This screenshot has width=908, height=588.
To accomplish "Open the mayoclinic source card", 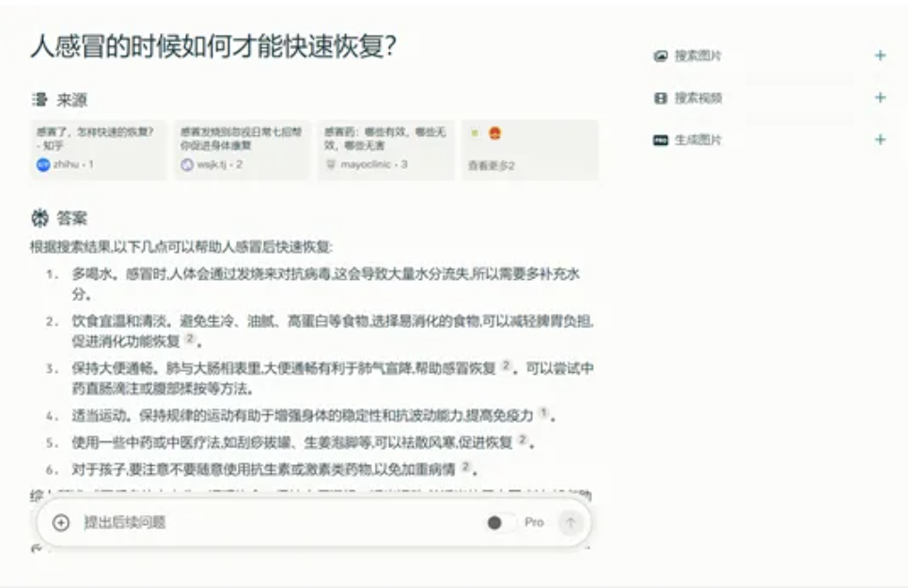I will (x=386, y=150).
